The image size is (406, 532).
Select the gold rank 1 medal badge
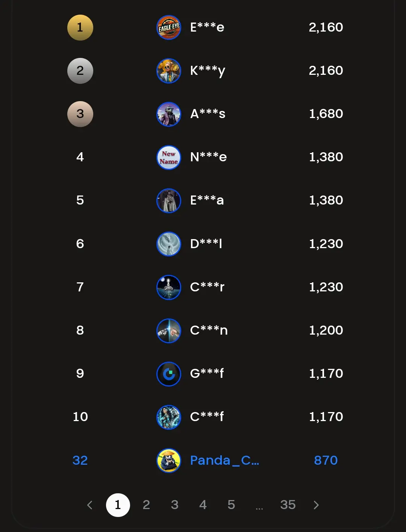pos(80,27)
